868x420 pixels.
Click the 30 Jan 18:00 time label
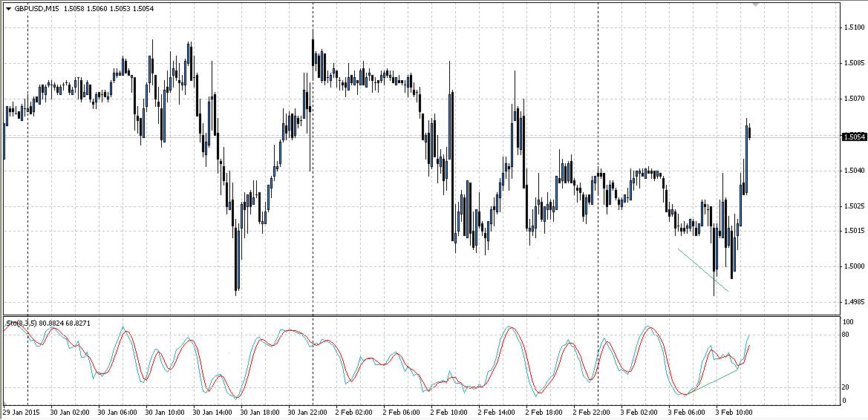click(x=260, y=413)
